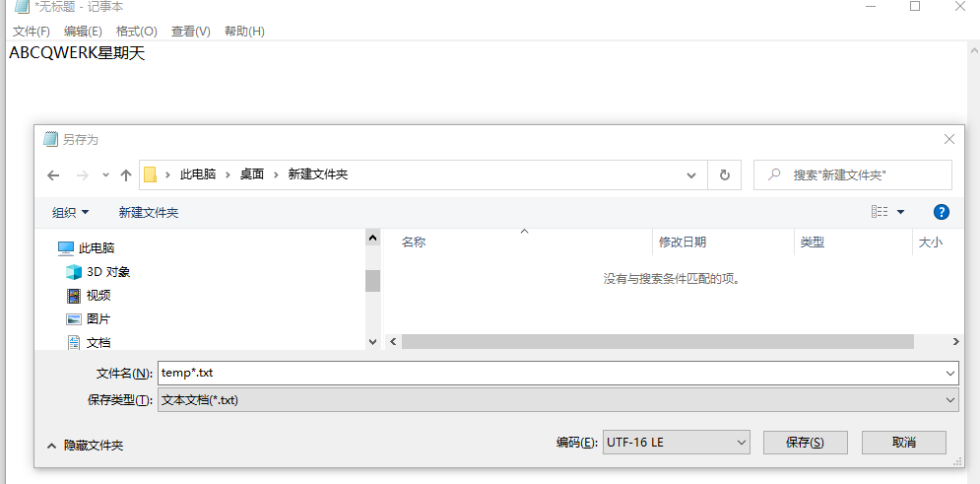This screenshot has width=980, height=484.
Task: Expand the address bar history dropdown
Action: tap(692, 174)
